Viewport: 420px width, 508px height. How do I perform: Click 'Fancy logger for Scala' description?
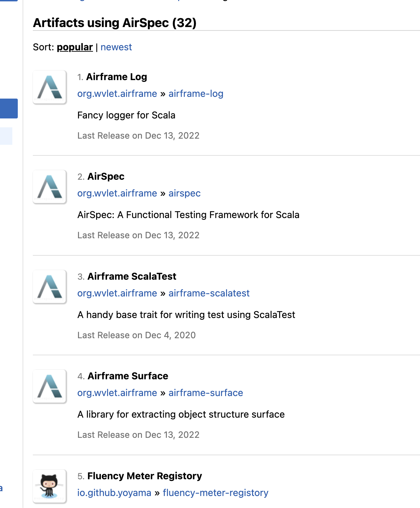pyautogui.click(x=126, y=115)
